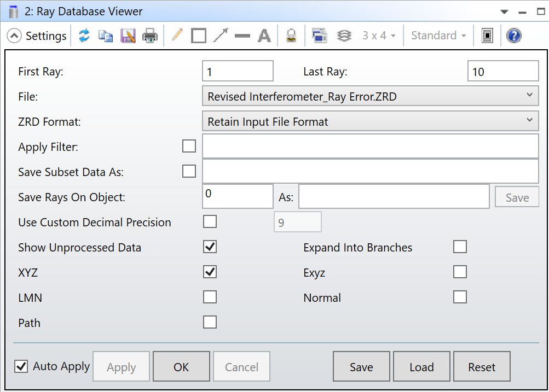Collapse the Settings panel chevron
549x392 pixels.
[14, 36]
